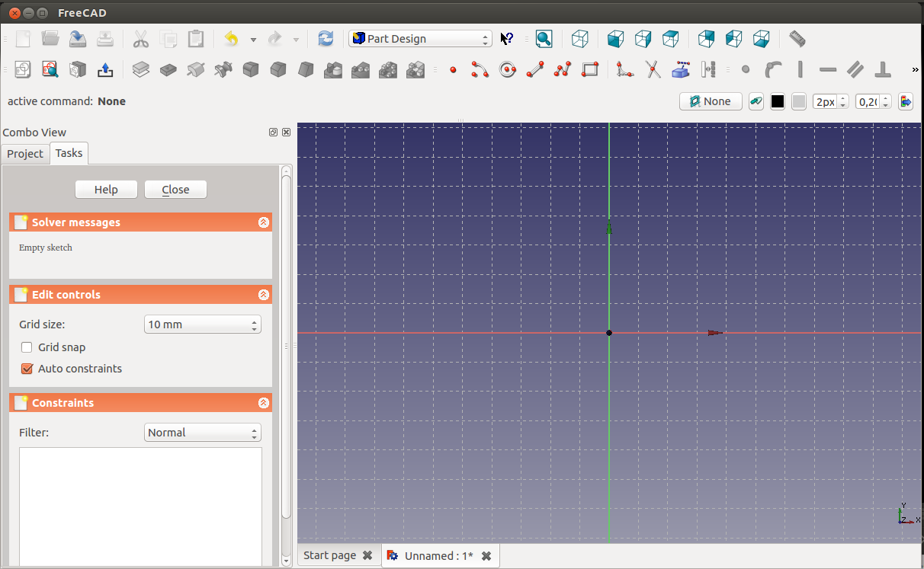Screen dimensions: 924x569
Task: Open the Grid size dropdown
Action: 202,324
